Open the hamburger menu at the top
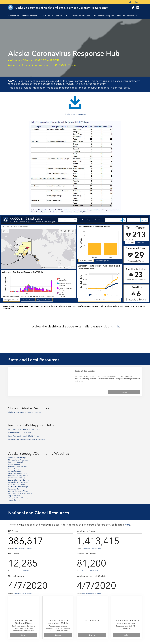 click(9, 2)
